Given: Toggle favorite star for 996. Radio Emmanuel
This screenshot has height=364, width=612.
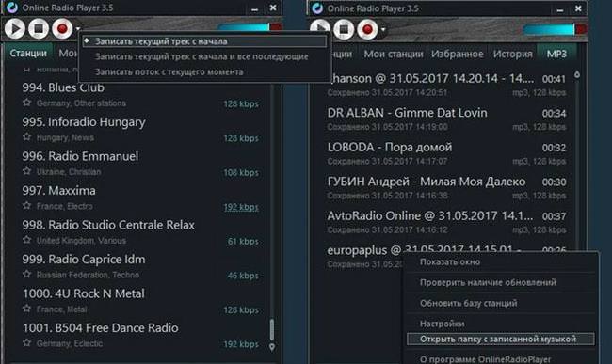Looking at the screenshot, I should [x=26, y=171].
